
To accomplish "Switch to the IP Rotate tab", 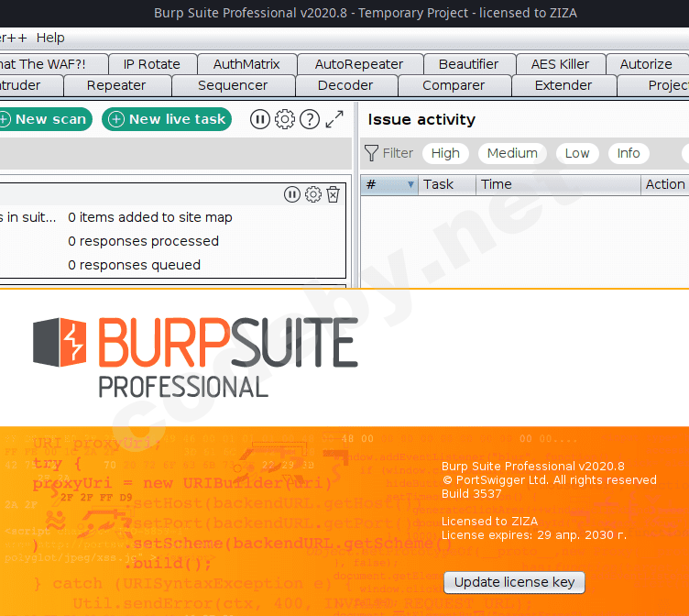I will pyautogui.click(x=151, y=64).
